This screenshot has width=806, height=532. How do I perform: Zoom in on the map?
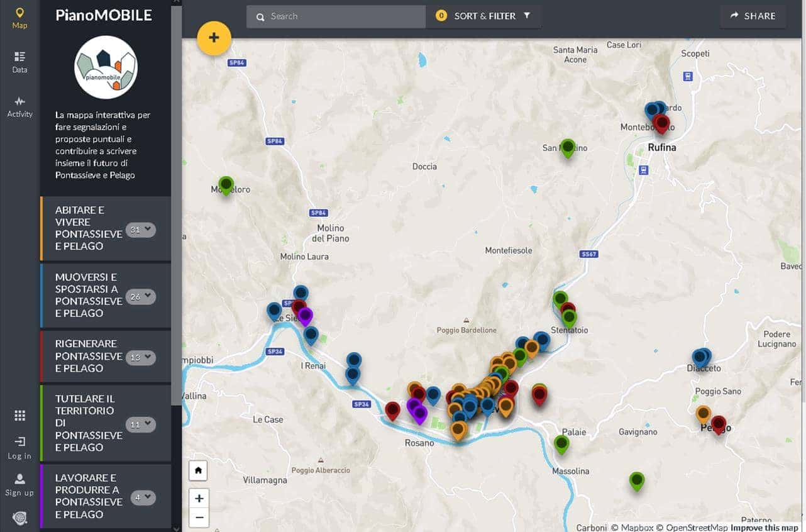pos(199,499)
